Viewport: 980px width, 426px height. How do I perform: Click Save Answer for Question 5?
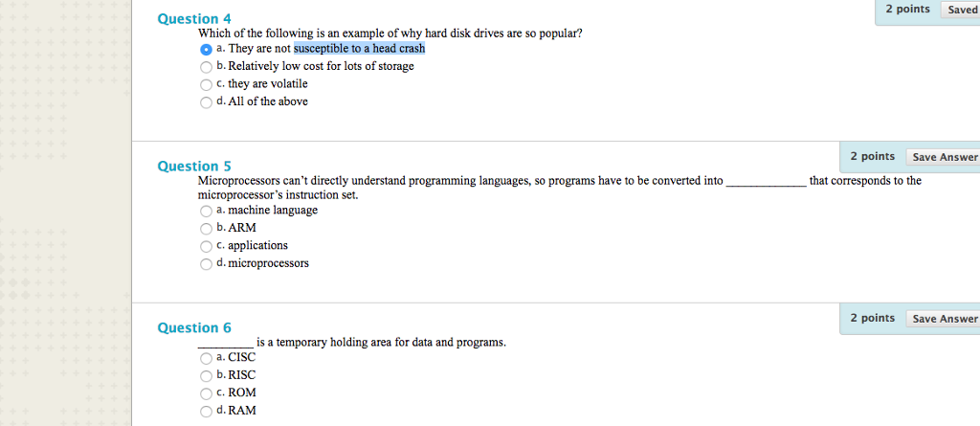pos(943,157)
